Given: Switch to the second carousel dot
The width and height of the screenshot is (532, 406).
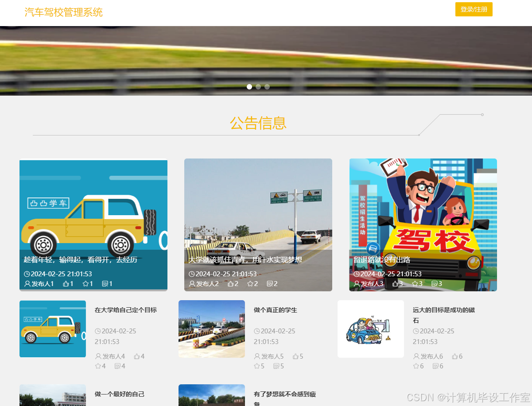Looking at the screenshot, I should click(258, 87).
